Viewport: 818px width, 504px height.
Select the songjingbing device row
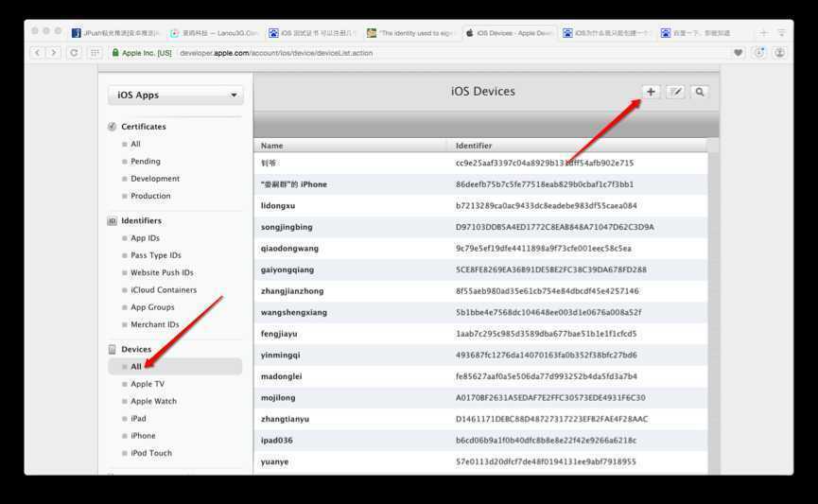point(480,227)
